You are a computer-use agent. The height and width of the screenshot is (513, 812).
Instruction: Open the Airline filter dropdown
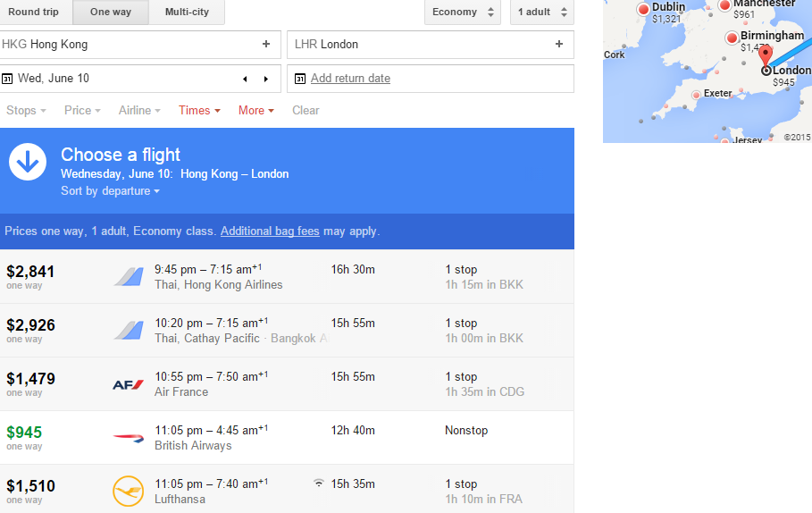tap(139, 110)
